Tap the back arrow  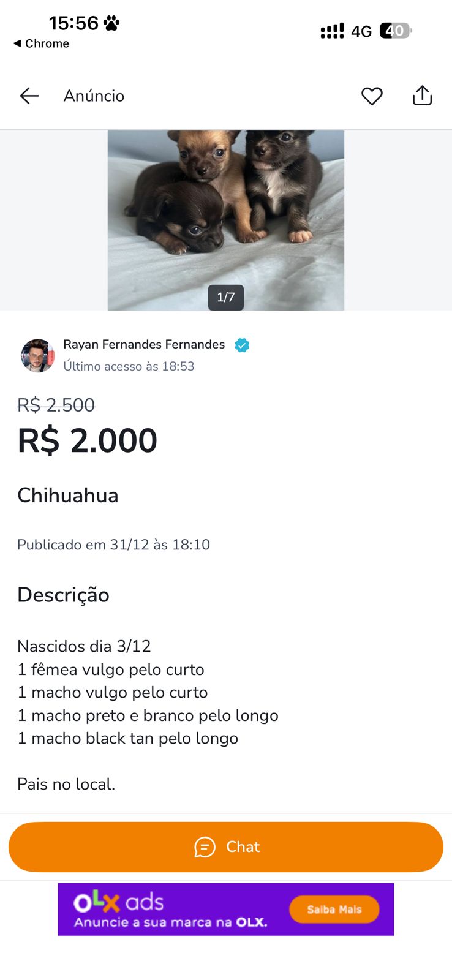point(29,96)
